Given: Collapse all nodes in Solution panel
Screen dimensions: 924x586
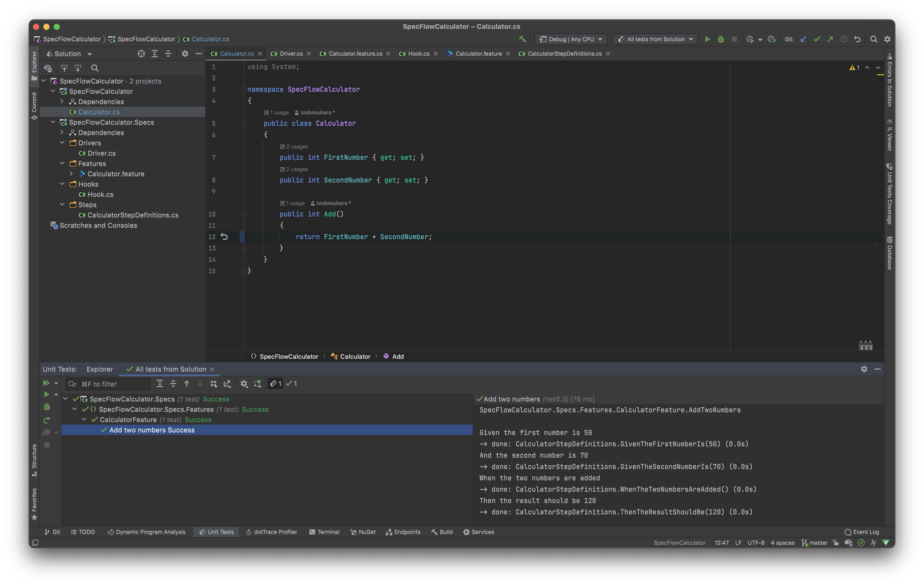Looking at the screenshot, I should (168, 54).
